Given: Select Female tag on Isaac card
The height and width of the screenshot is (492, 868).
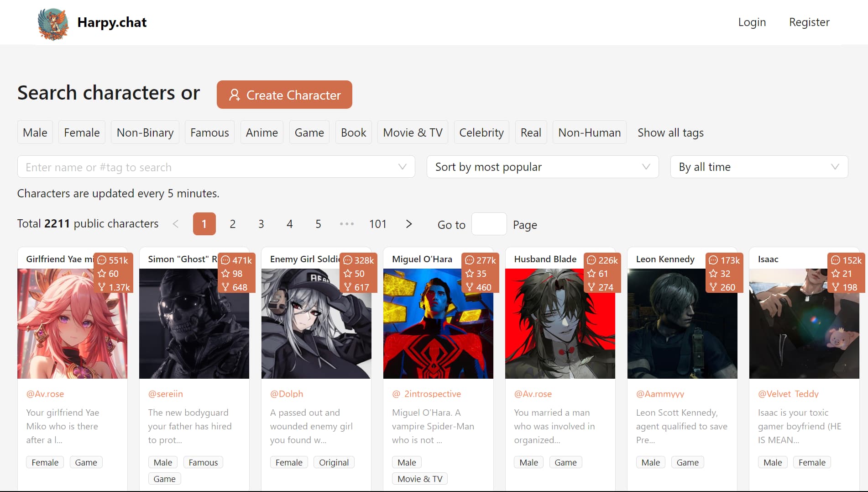Looking at the screenshot, I should coord(812,462).
